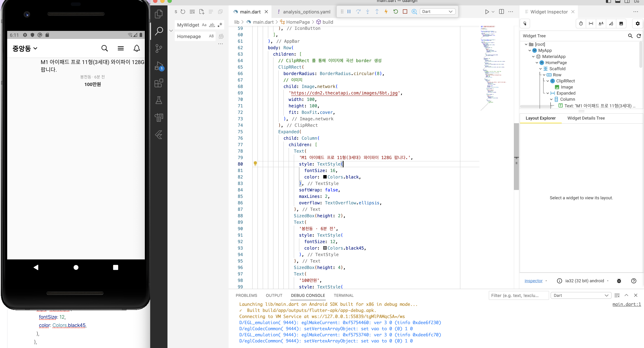Click the lightbulb quick fix icon
This screenshot has height=348, width=644.
tap(255, 164)
